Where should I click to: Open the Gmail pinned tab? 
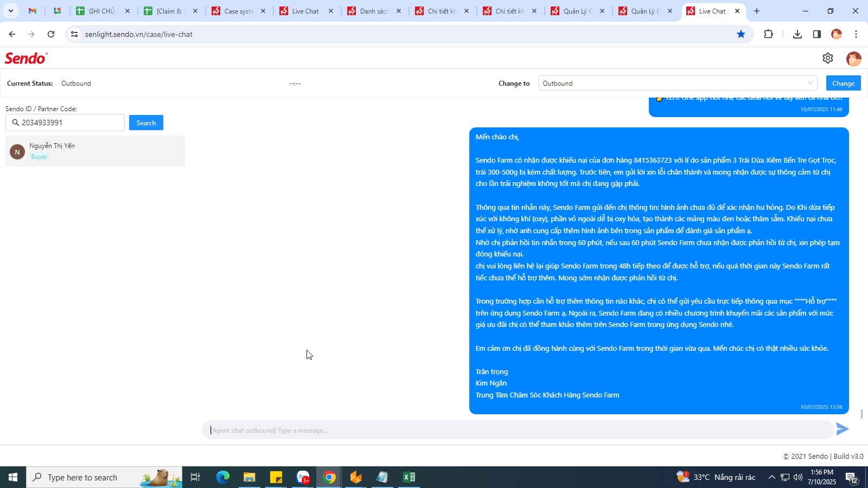[33, 11]
